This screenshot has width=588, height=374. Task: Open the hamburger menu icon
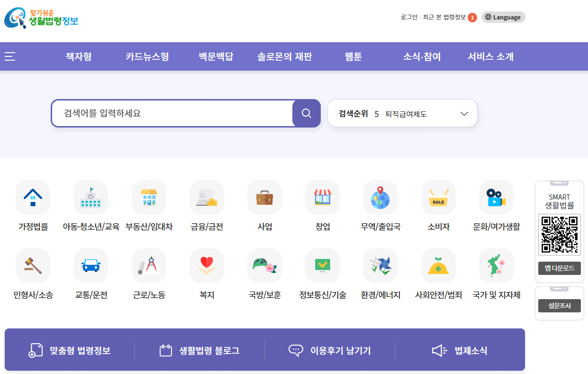click(9, 56)
